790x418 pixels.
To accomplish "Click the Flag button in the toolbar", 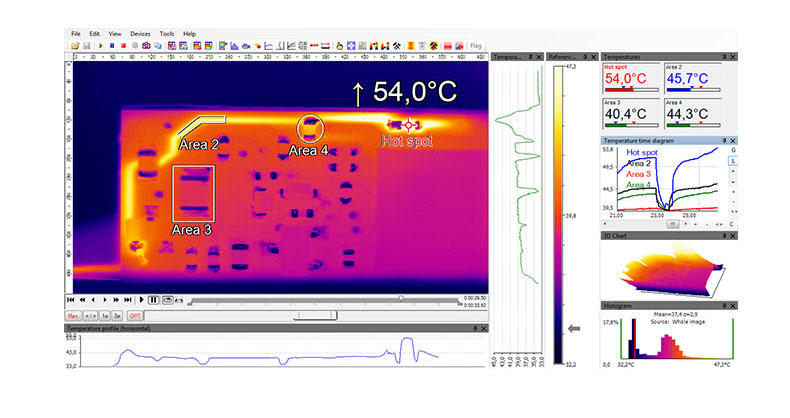I will (476, 46).
